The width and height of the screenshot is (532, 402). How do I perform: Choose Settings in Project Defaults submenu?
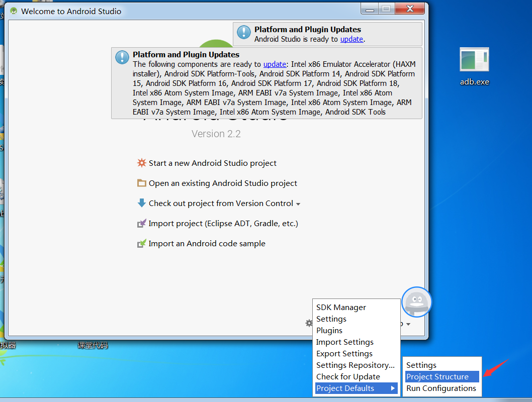442,365
